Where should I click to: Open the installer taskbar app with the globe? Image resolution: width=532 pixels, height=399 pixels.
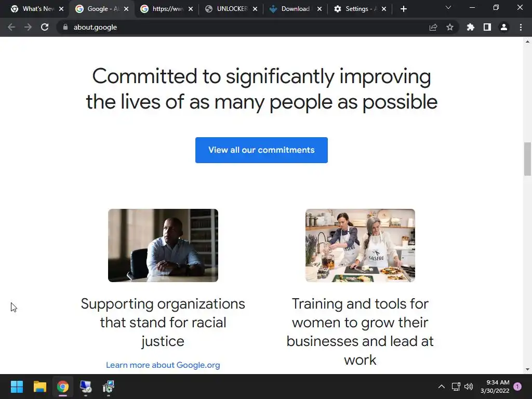pyautogui.click(x=109, y=387)
